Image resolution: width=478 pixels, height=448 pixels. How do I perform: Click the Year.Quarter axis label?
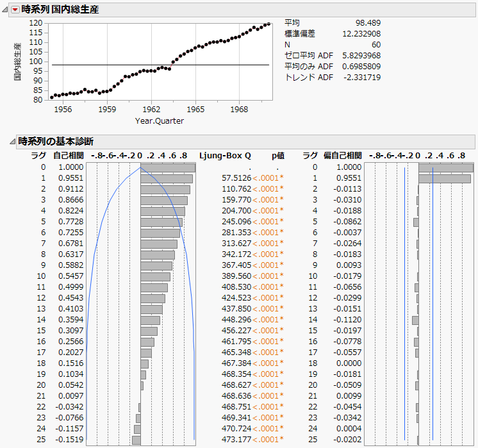pos(160,121)
